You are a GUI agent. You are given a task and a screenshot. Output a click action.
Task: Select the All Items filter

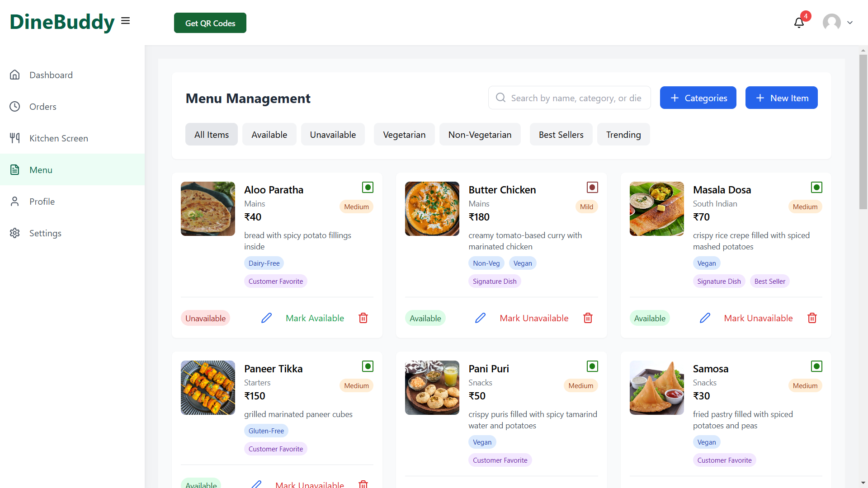click(x=212, y=134)
